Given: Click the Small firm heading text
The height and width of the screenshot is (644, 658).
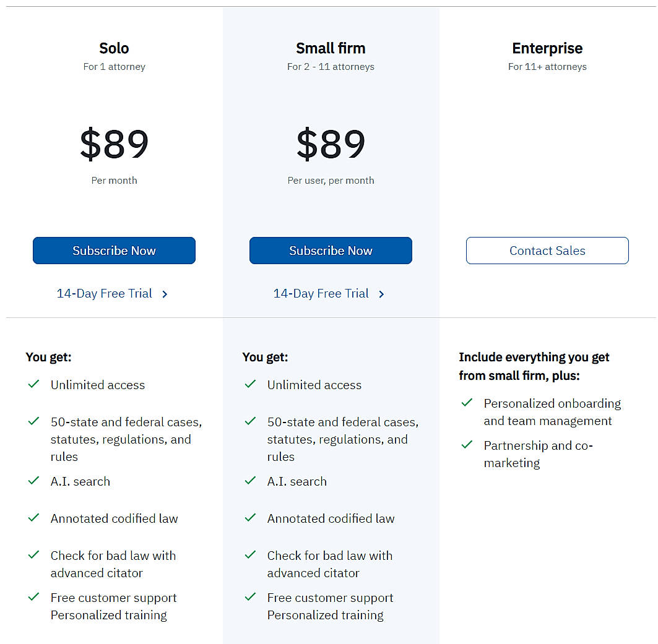Looking at the screenshot, I should (x=331, y=48).
